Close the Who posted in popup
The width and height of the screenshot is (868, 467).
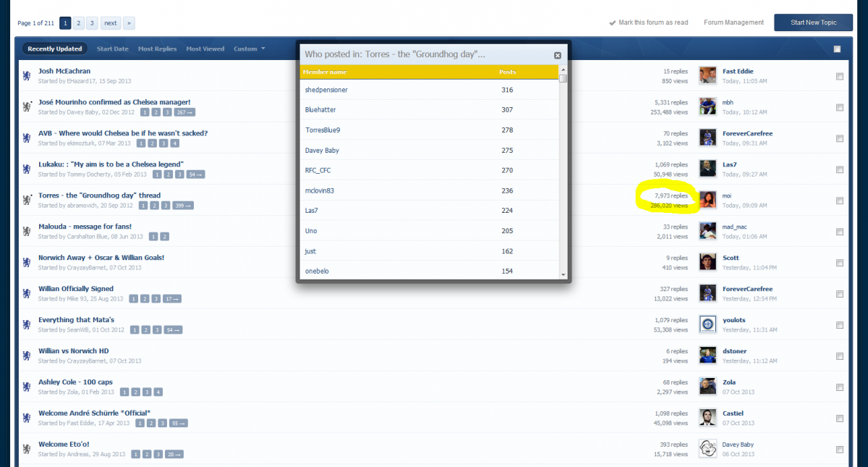558,55
